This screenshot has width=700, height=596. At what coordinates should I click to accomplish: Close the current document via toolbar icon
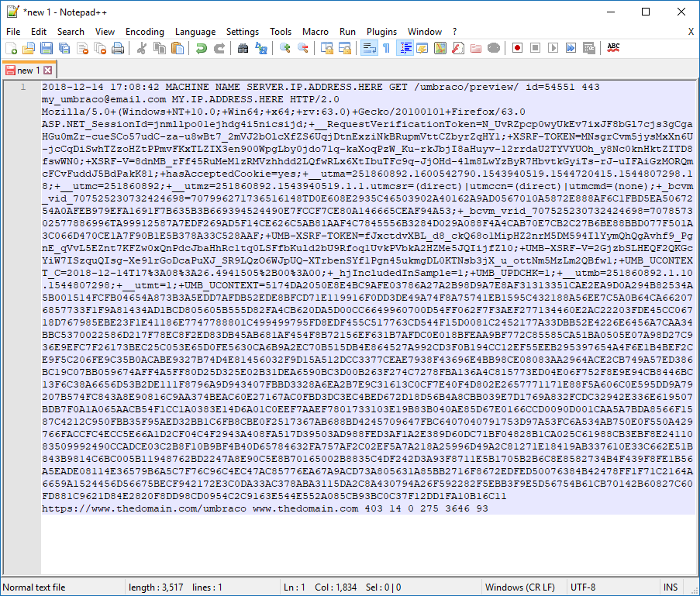pyautogui.click(x=82, y=48)
